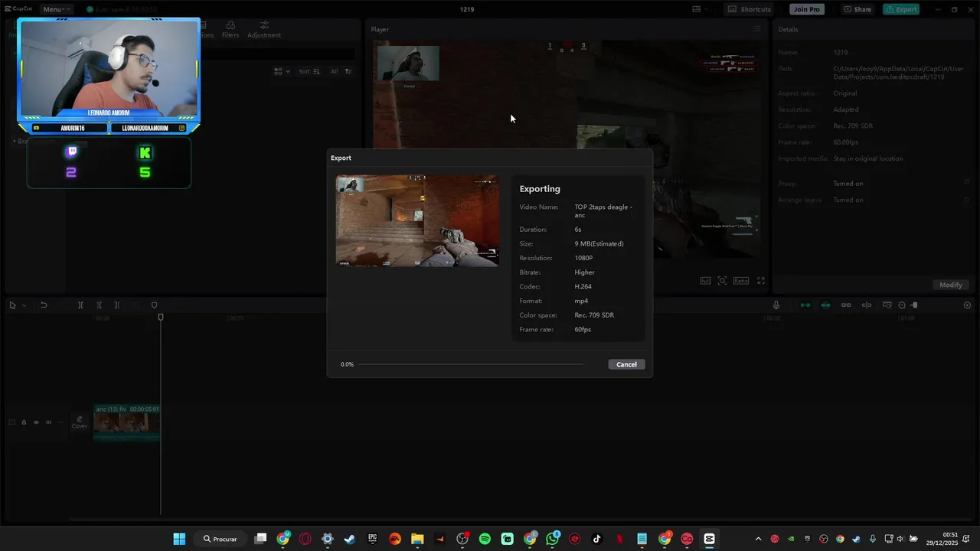The width and height of the screenshot is (980, 551).
Task: Open the Filters tab
Action: pyautogui.click(x=230, y=30)
